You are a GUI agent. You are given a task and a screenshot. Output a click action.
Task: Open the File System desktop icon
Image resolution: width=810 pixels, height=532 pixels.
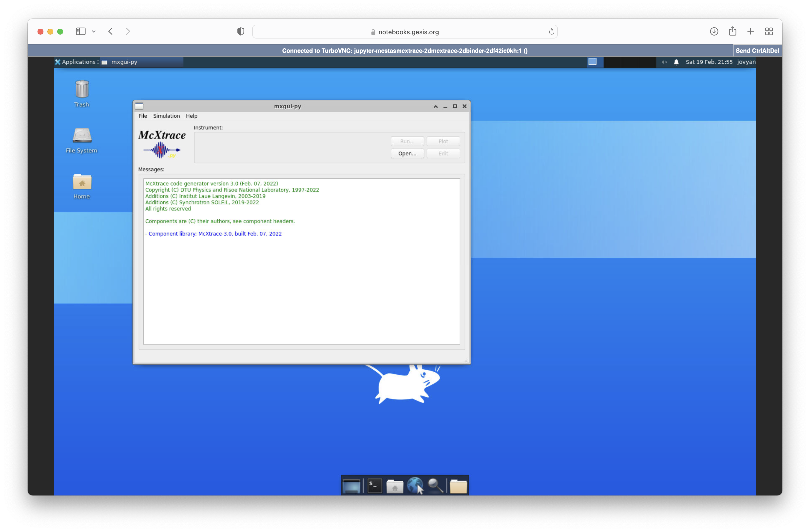click(82, 136)
